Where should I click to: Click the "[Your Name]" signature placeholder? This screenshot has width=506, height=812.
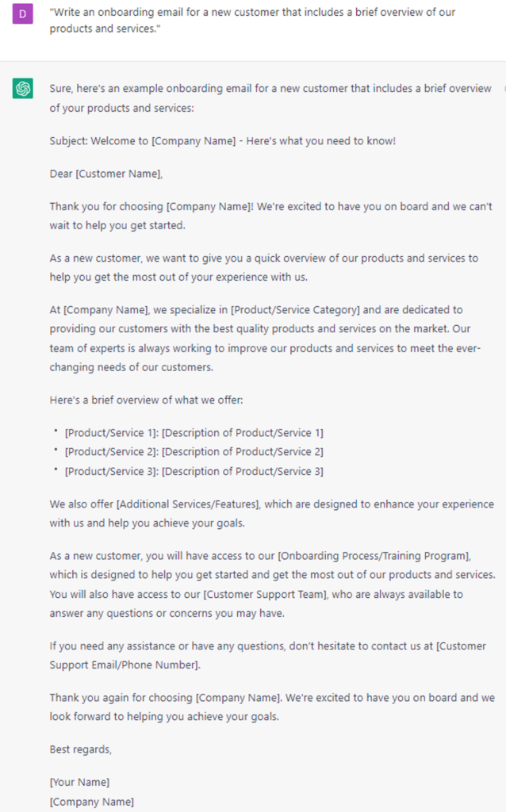pyautogui.click(x=79, y=782)
